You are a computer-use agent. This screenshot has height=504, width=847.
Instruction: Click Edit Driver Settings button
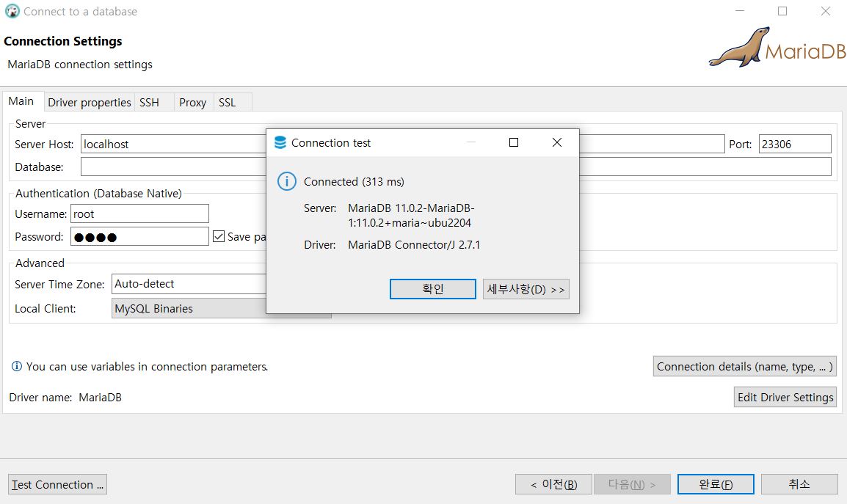[785, 397]
